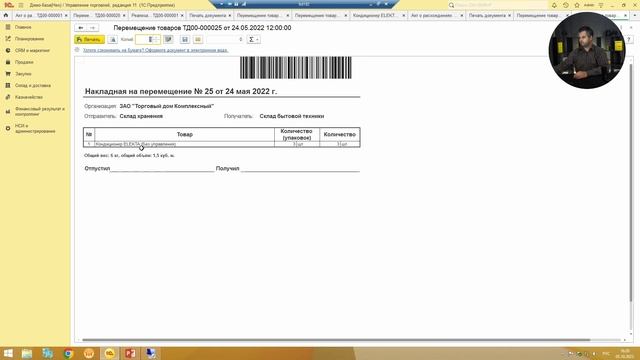Click the Товар column header
The height and width of the screenshot is (360, 640).
click(184, 134)
